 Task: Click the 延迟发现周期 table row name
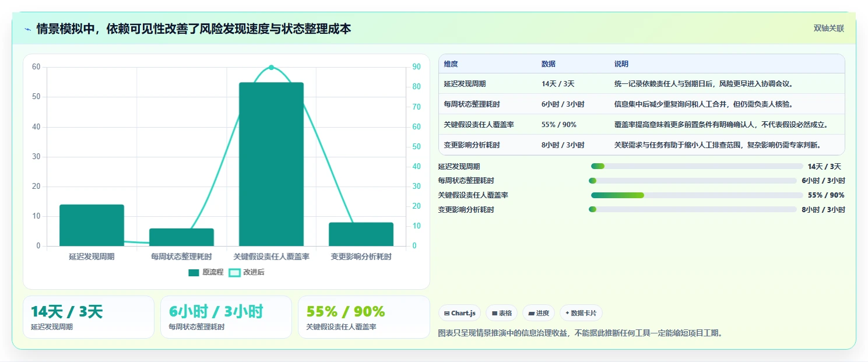point(465,84)
